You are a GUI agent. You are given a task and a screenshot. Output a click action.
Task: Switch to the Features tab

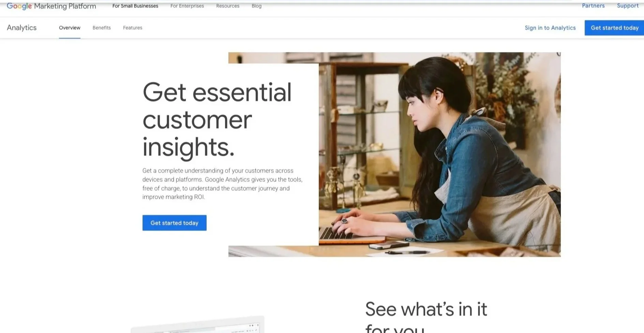(133, 28)
